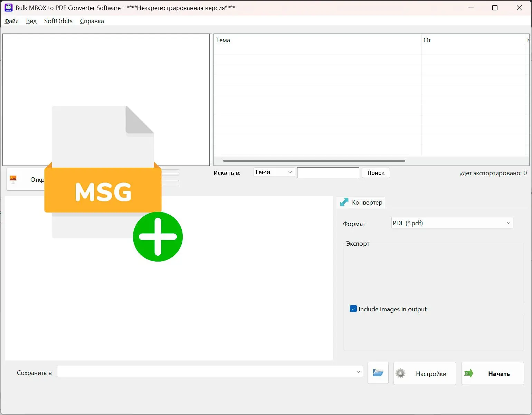Expand the Сохранить в path dropdown
The width and height of the screenshot is (532, 415).
210,372
